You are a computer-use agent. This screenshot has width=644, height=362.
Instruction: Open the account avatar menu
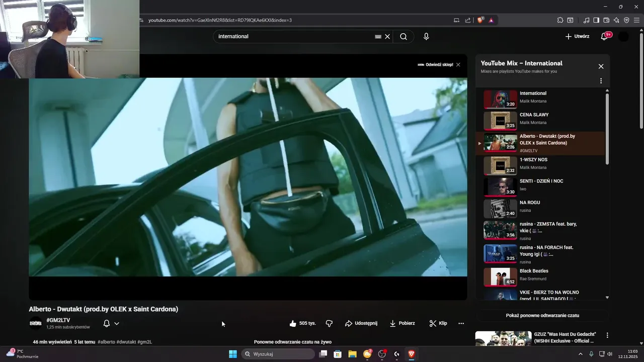pyautogui.click(x=623, y=36)
